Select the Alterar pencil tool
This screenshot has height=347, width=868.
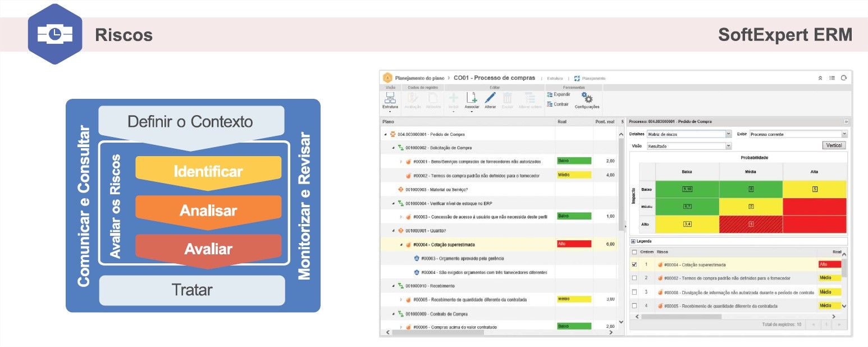point(490,98)
